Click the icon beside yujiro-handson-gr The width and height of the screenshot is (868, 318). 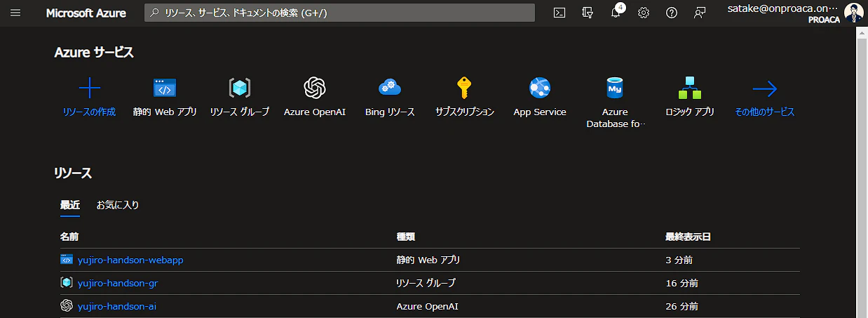pyautogui.click(x=67, y=283)
